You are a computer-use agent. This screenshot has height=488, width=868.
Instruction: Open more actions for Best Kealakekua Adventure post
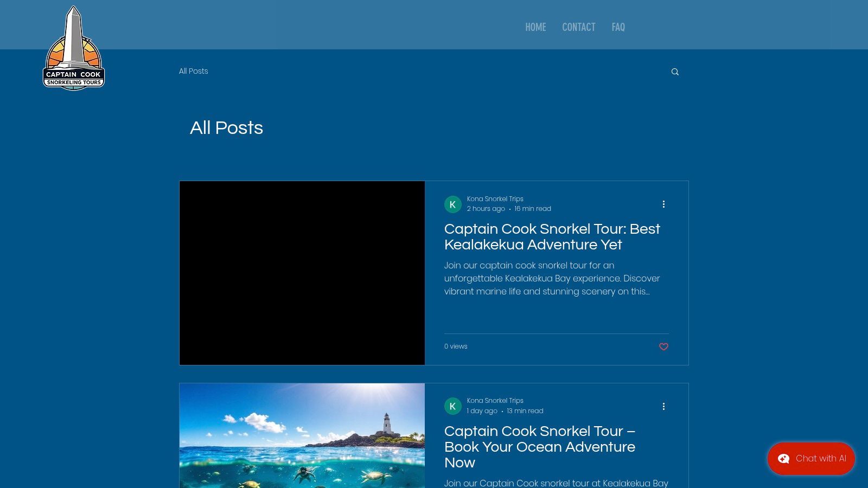point(663,204)
